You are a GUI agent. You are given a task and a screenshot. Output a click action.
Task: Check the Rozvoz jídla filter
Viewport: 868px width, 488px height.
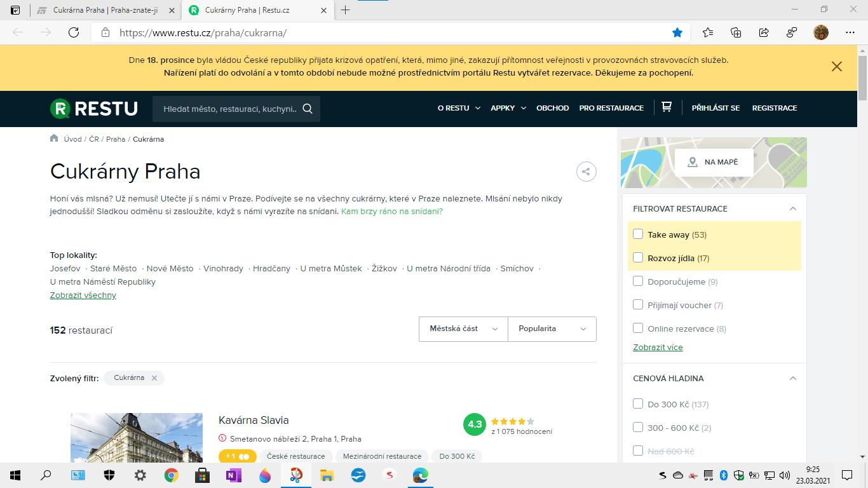[638, 257]
